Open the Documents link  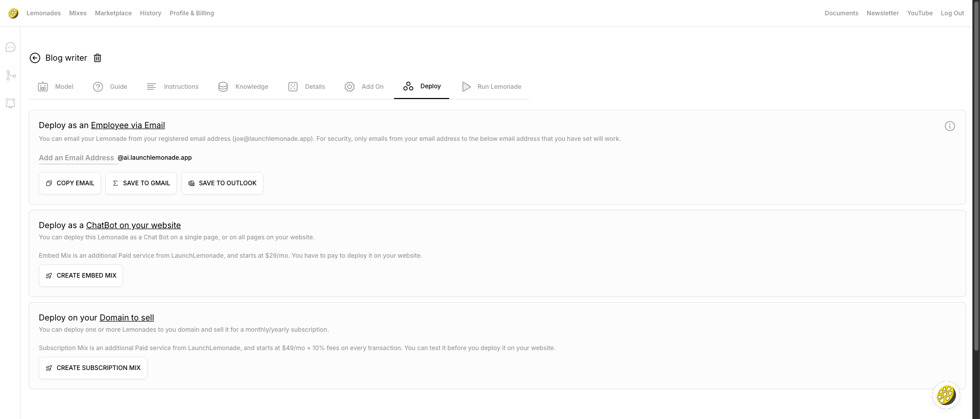[841, 13]
